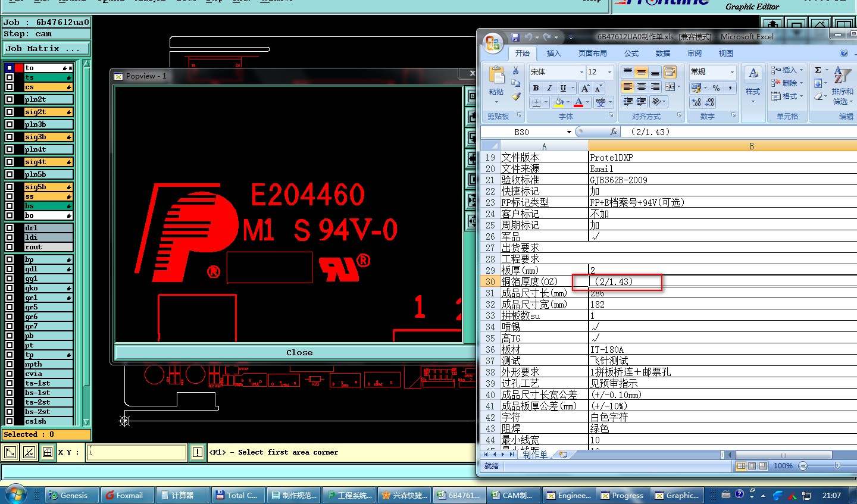Switch to the 数据 ribbon tab
Screen dimensions: 857x504
pyautogui.click(x=663, y=54)
